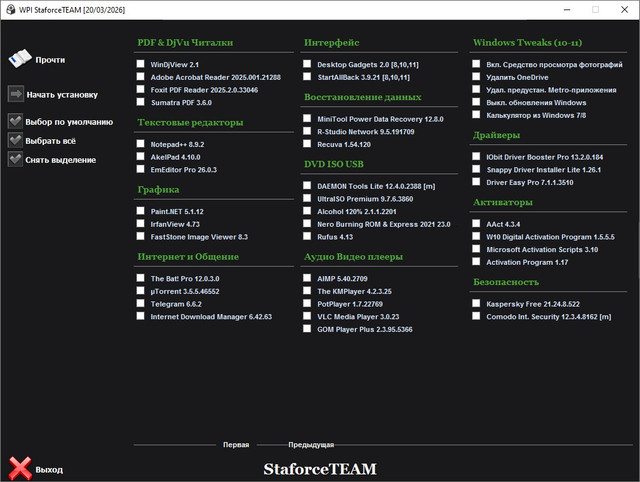Check R-Studio Network checkbox
The width and height of the screenshot is (640, 482).
click(307, 131)
